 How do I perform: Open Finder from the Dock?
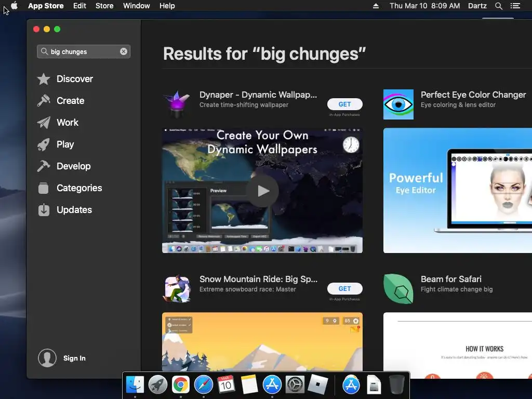tap(135, 384)
